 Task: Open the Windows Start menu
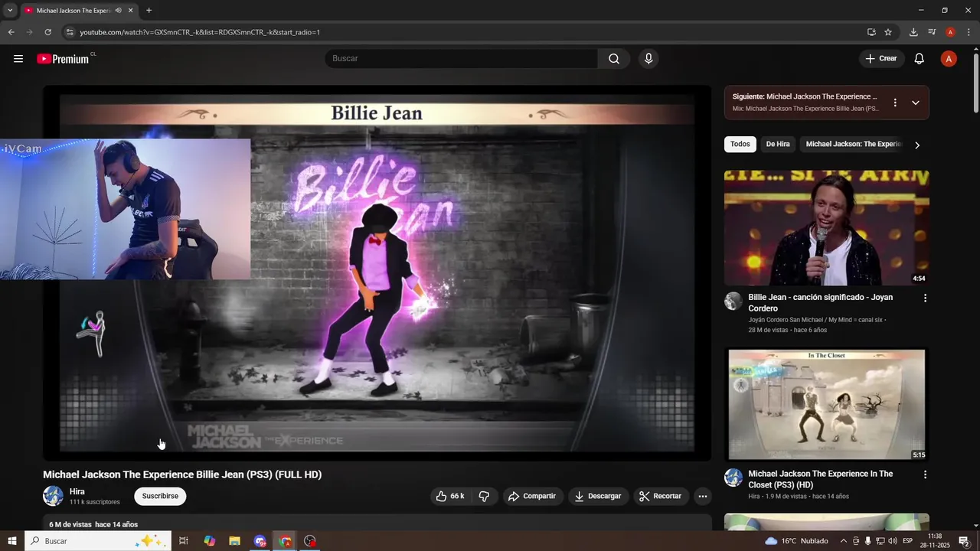(x=12, y=541)
